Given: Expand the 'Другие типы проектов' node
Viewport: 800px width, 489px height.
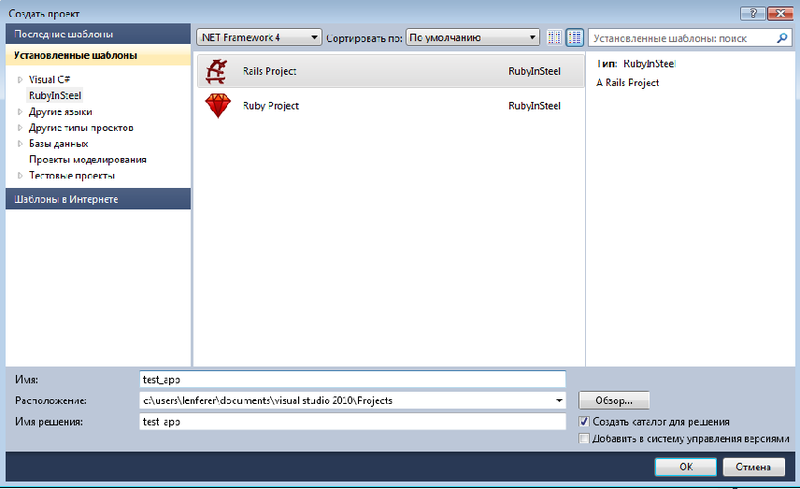Looking at the screenshot, I should pyautogui.click(x=20, y=128).
